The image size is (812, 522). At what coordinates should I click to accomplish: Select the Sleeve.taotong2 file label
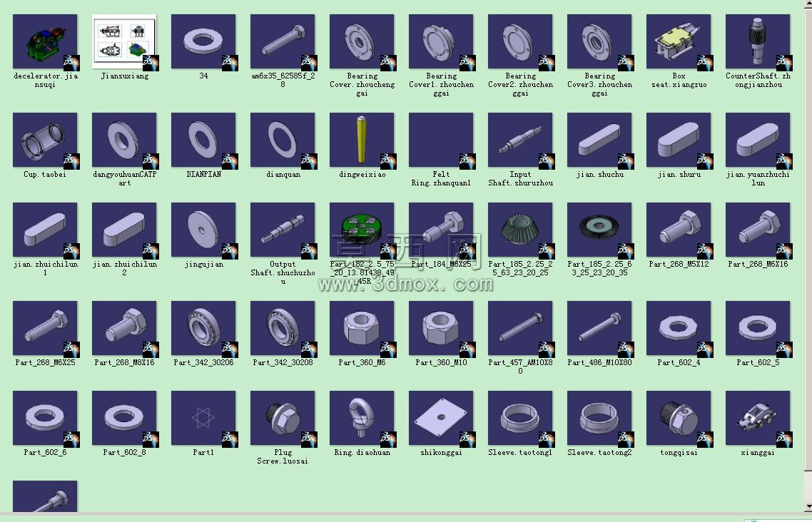point(599,453)
